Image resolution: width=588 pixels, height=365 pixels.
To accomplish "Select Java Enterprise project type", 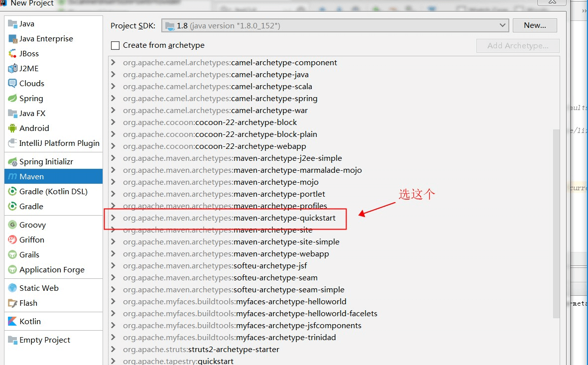I will 53,39.
